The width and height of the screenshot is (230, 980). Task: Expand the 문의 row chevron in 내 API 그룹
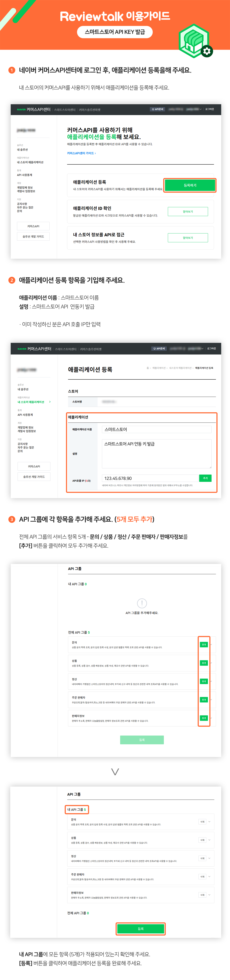209,822
